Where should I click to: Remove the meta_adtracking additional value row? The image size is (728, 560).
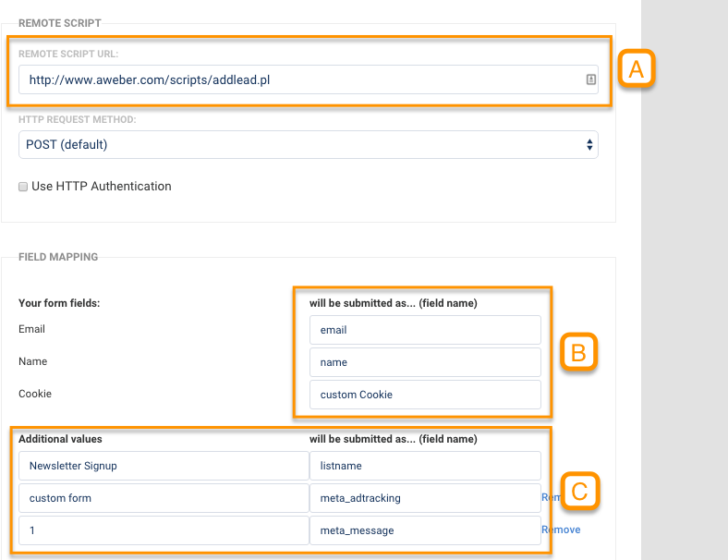(547, 498)
